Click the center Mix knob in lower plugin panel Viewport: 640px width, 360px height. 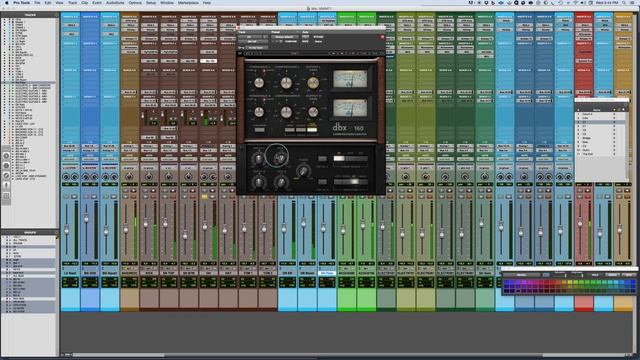coord(303,171)
